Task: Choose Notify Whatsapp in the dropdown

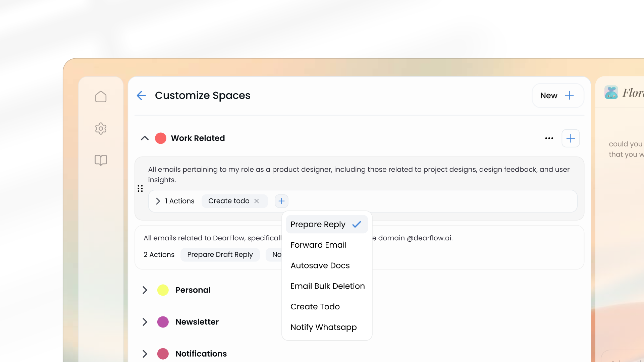Action: [x=323, y=327]
